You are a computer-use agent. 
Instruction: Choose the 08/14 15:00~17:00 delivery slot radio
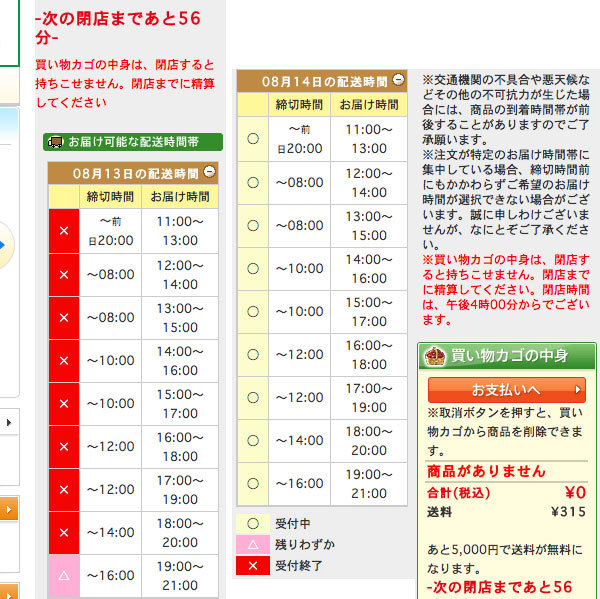pos(252,311)
